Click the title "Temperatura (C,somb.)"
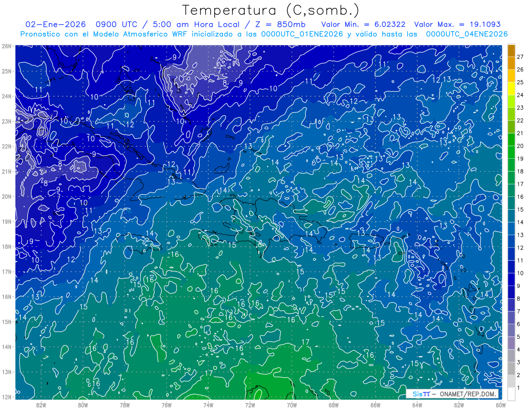The height and width of the screenshot is (411, 532). [x=270, y=10]
